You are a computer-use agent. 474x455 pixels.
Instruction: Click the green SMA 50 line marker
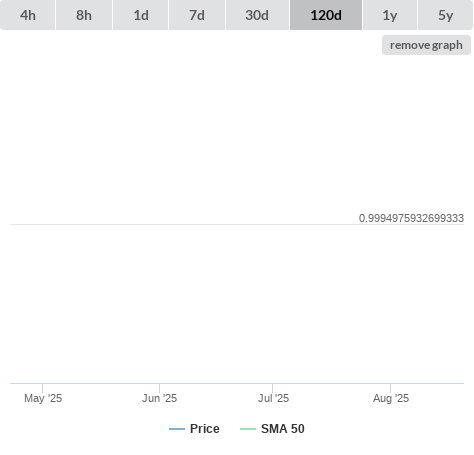(248, 429)
